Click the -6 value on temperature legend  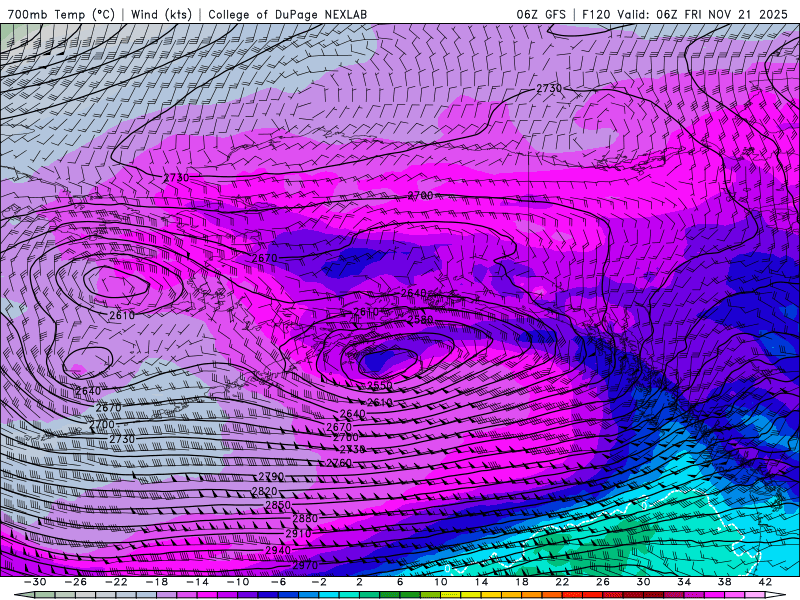click(x=278, y=582)
